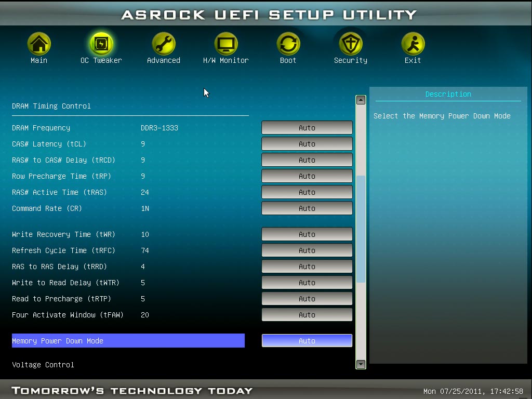Click the Exit running-man icon
Viewport: 532px width, 399px height.
click(x=413, y=44)
